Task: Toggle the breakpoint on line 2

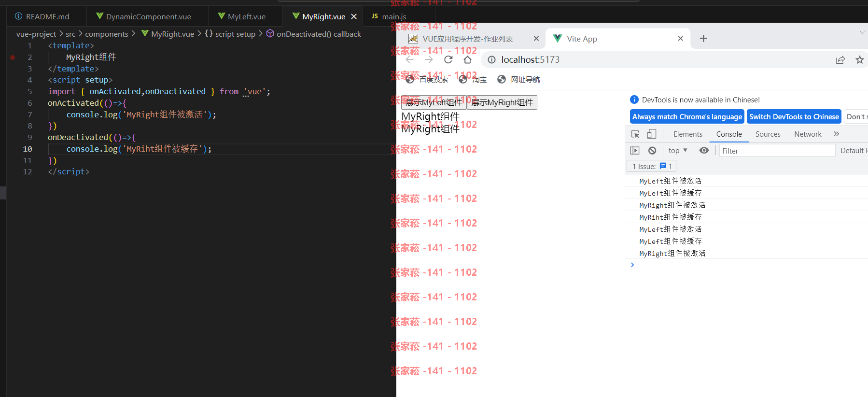Action: [x=13, y=57]
